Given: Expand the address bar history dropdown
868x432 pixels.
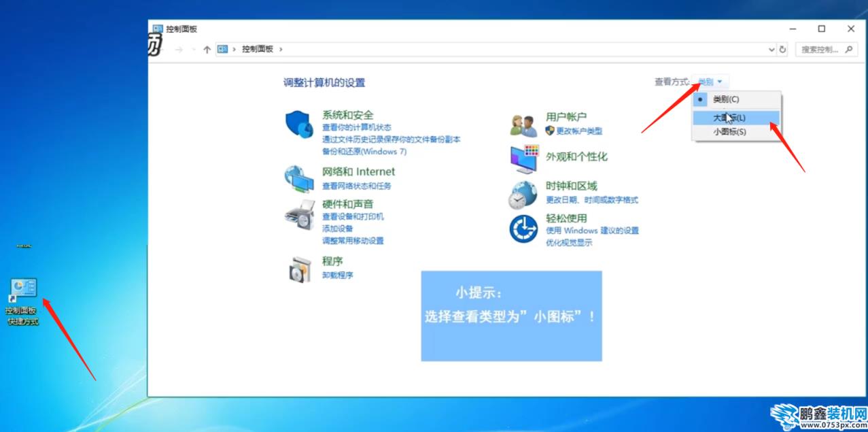Looking at the screenshot, I should 771,49.
